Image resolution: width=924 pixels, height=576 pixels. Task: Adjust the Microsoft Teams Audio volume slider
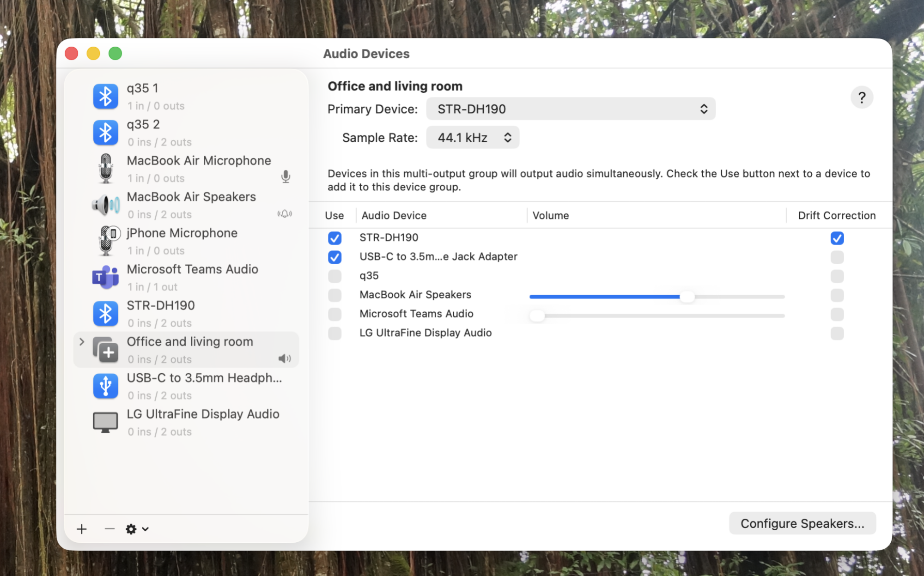(537, 315)
